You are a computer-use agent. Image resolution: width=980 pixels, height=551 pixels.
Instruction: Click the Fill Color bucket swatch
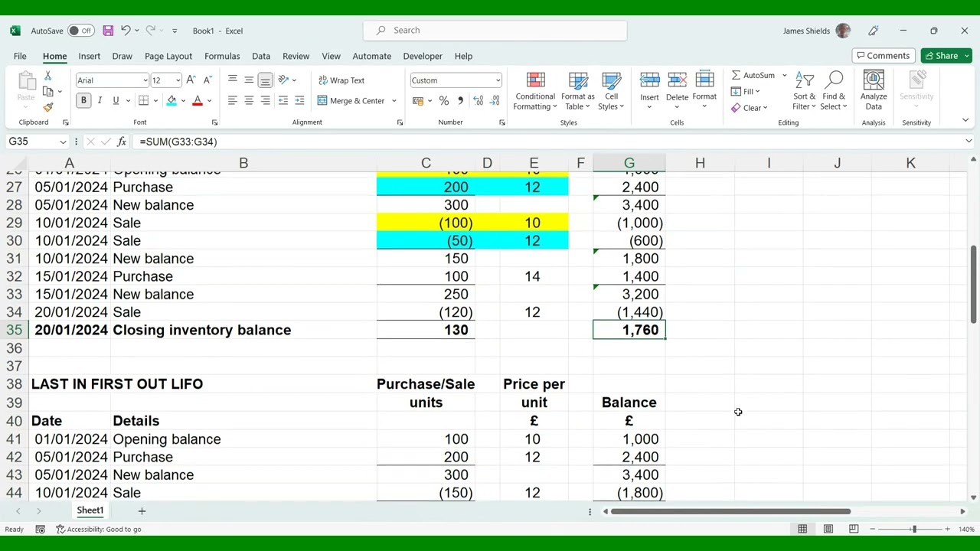coord(171,100)
